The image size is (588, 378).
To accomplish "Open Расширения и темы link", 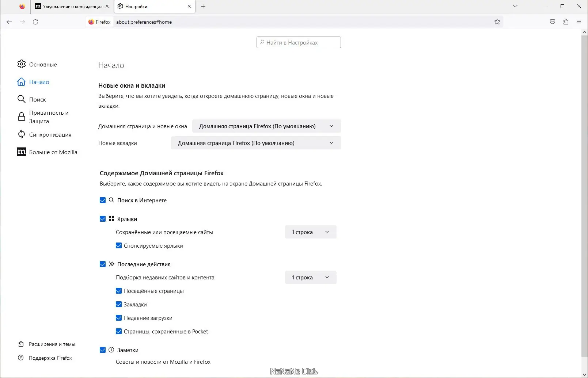I will pos(52,344).
